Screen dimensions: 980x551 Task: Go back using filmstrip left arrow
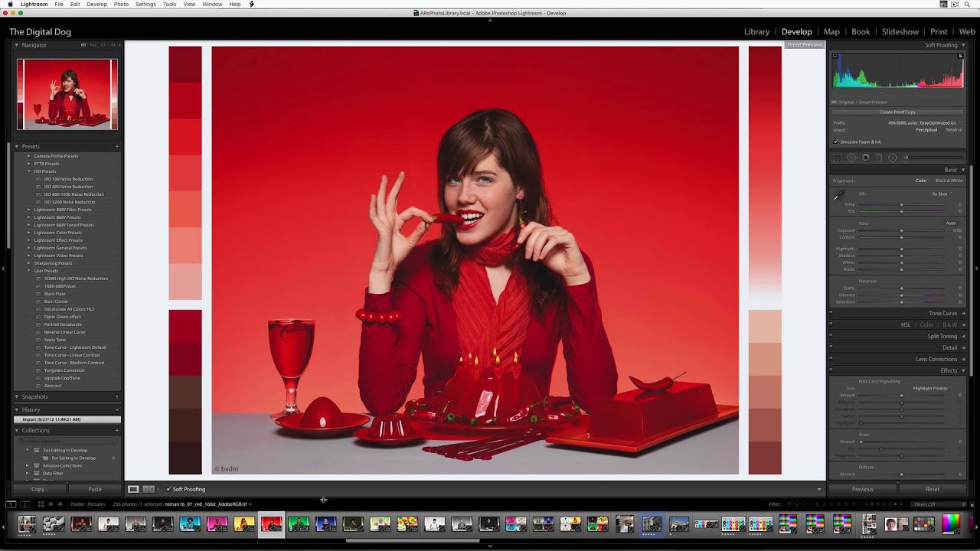pyautogui.click(x=51, y=504)
